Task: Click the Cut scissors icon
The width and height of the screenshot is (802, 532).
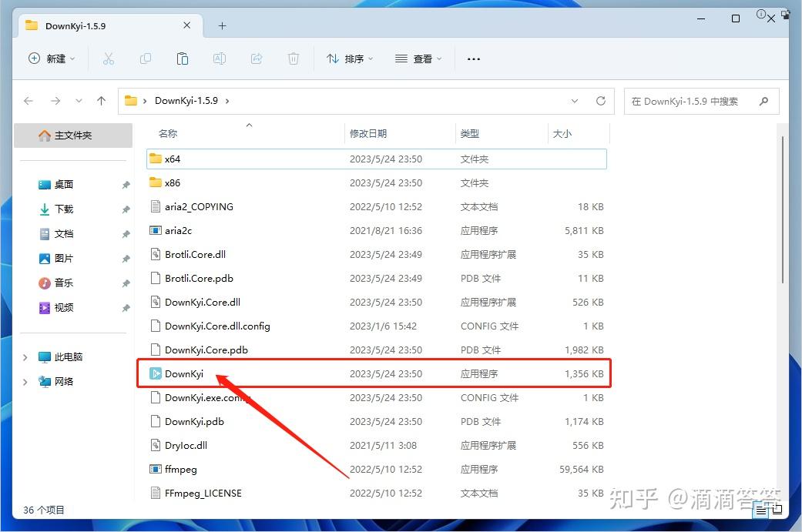Action: click(x=109, y=59)
